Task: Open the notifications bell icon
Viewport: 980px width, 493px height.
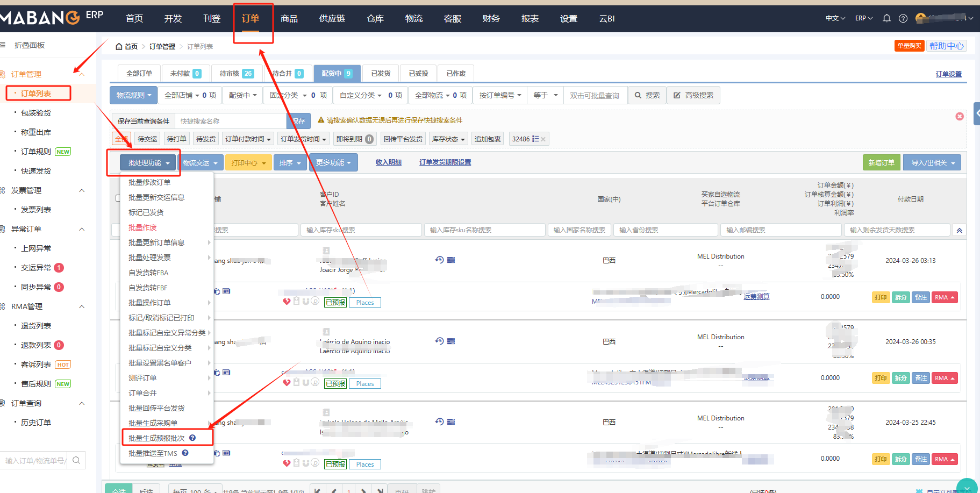Action: [886, 18]
